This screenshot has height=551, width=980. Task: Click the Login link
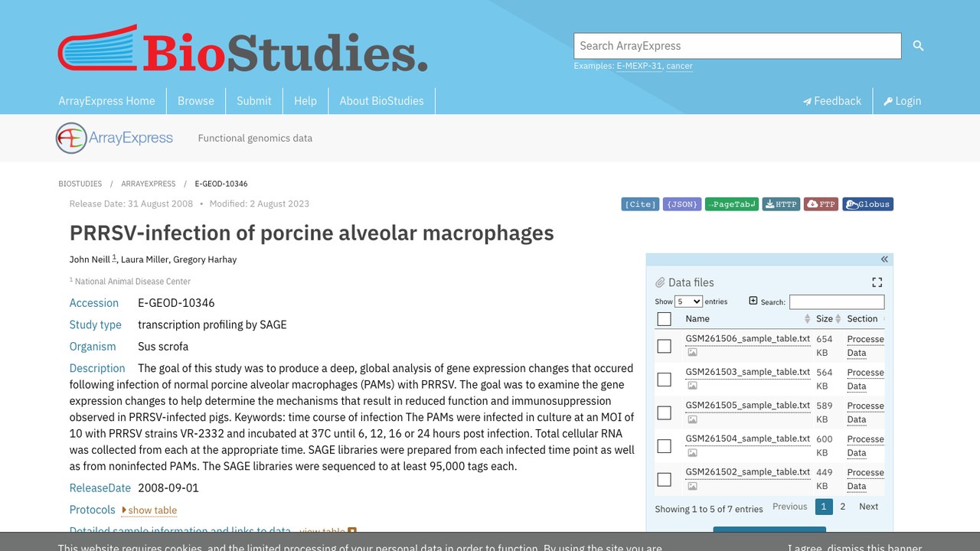pyautogui.click(x=902, y=101)
